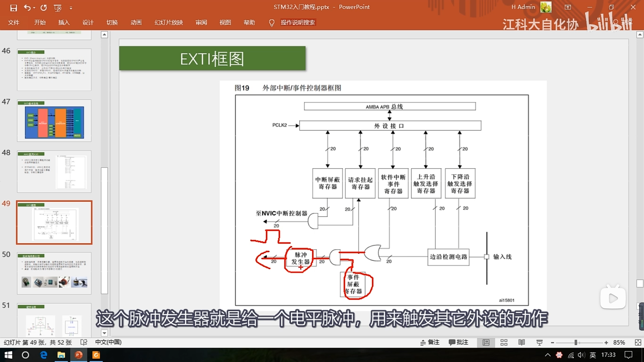Toggle Normal view button in status bar

pos(486,342)
